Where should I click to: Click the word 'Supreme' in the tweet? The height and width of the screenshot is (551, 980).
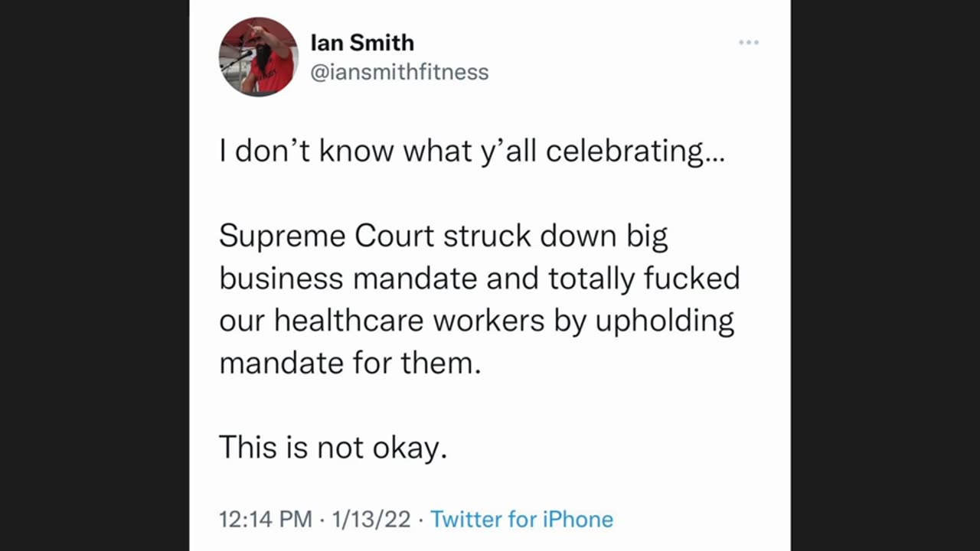coord(282,237)
